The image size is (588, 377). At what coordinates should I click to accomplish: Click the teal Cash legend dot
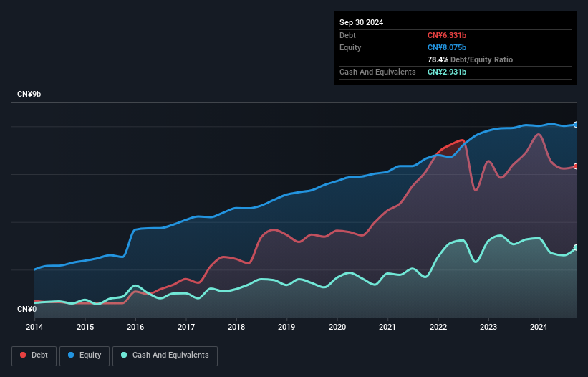(x=124, y=355)
